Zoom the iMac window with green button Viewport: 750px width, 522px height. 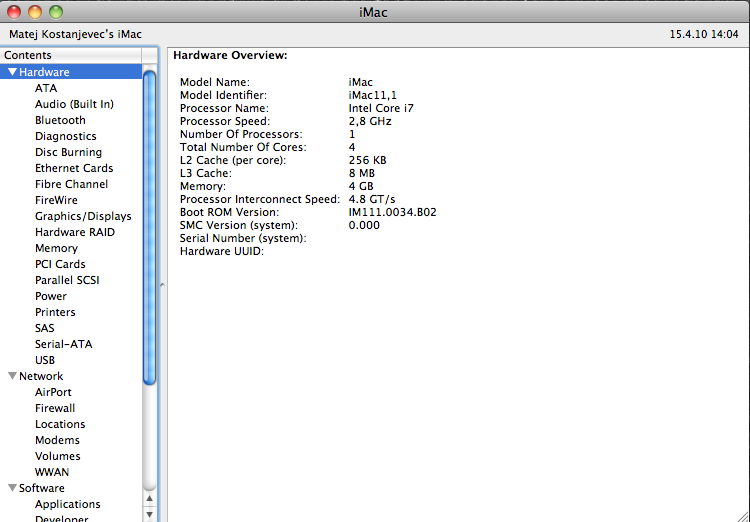point(56,12)
